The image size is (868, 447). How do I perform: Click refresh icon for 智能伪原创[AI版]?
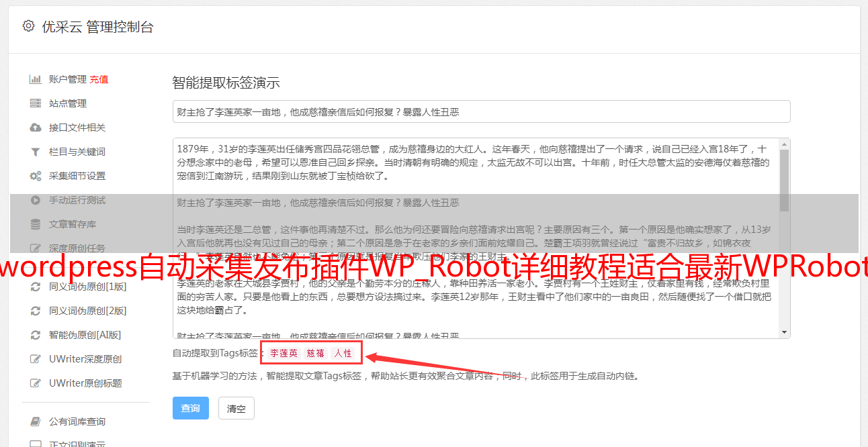click(36, 335)
